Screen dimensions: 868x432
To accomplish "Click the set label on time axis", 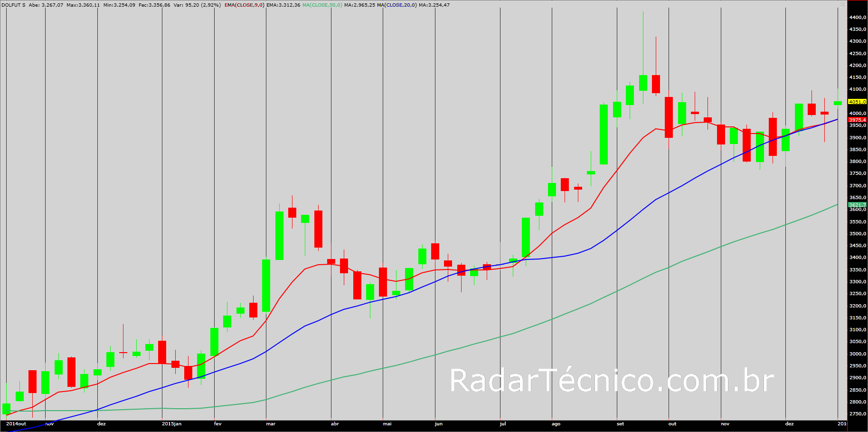I will coord(620,423).
